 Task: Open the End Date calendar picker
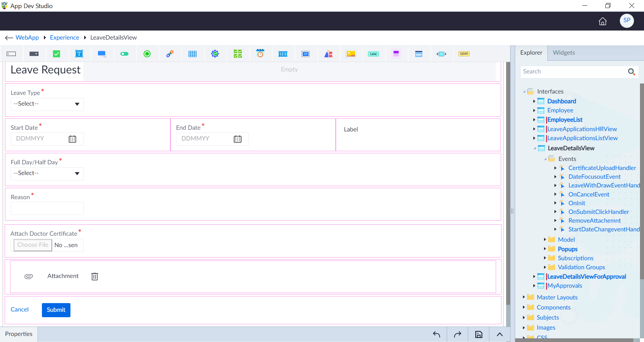237,139
